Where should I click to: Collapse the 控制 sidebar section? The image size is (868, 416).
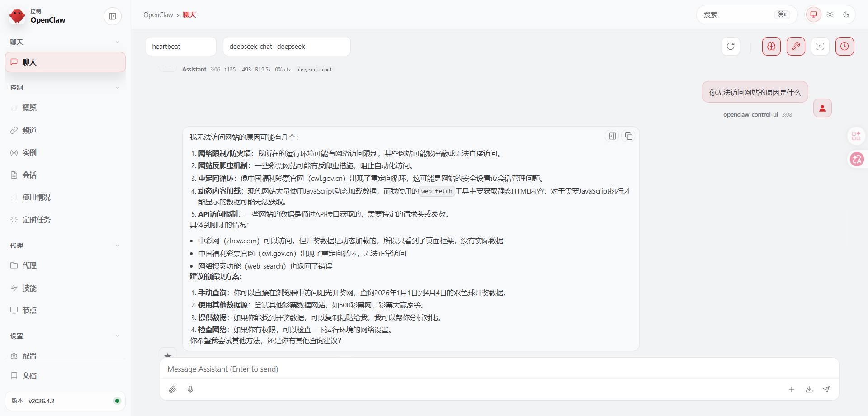point(117,88)
